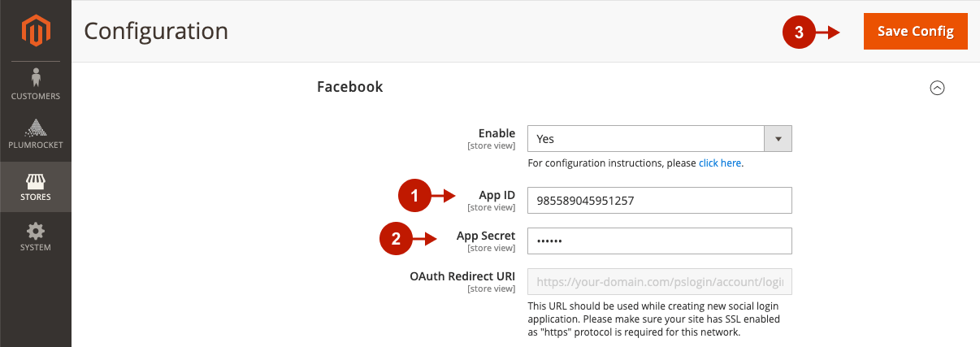Open the Customers sidebar menu
The height and width of the screenshot is (347, 980).
click(36, 85)
